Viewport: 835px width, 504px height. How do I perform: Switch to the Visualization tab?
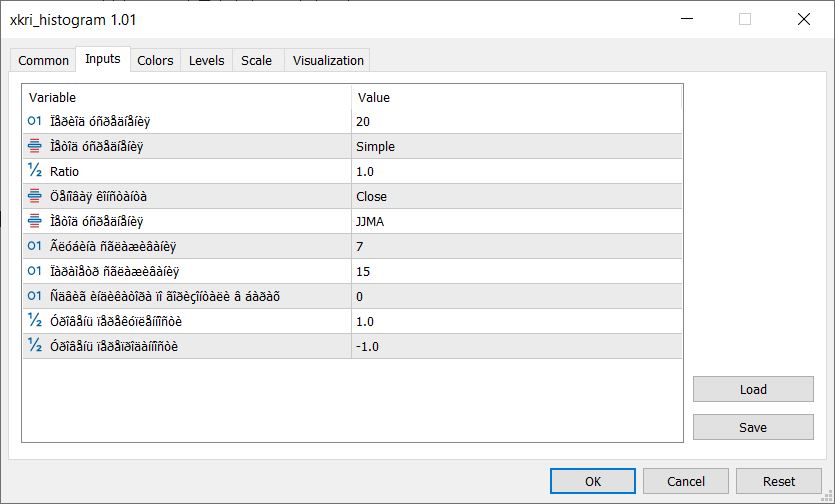(328, 60)
